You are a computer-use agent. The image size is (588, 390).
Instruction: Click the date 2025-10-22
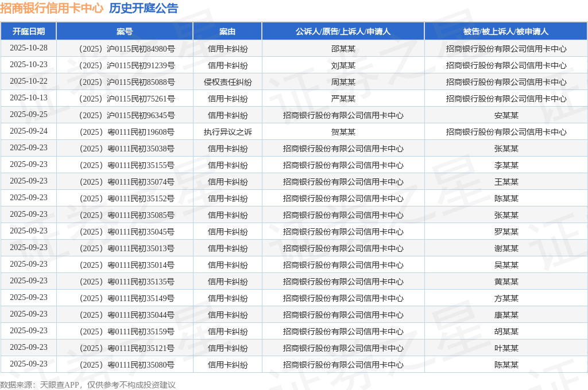point(29,81)
